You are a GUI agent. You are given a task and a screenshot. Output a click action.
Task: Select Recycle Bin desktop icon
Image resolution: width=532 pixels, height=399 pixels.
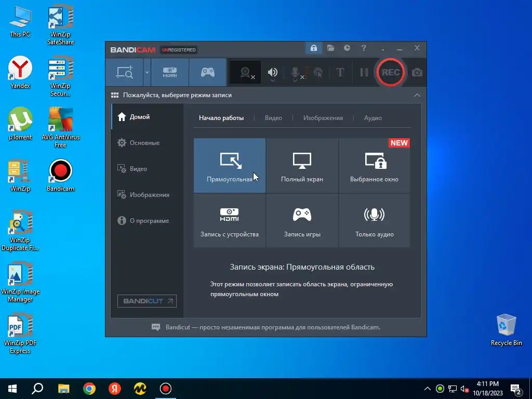(506, 330)
